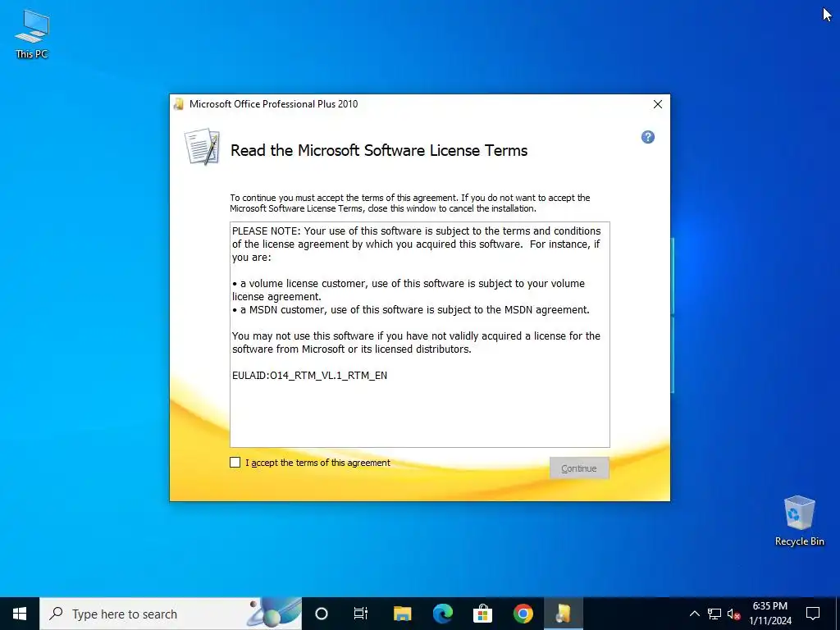Screen dimensions: 840x630
Task: Click the 'a MSDN customer' license line
Action: pos(411,309)
